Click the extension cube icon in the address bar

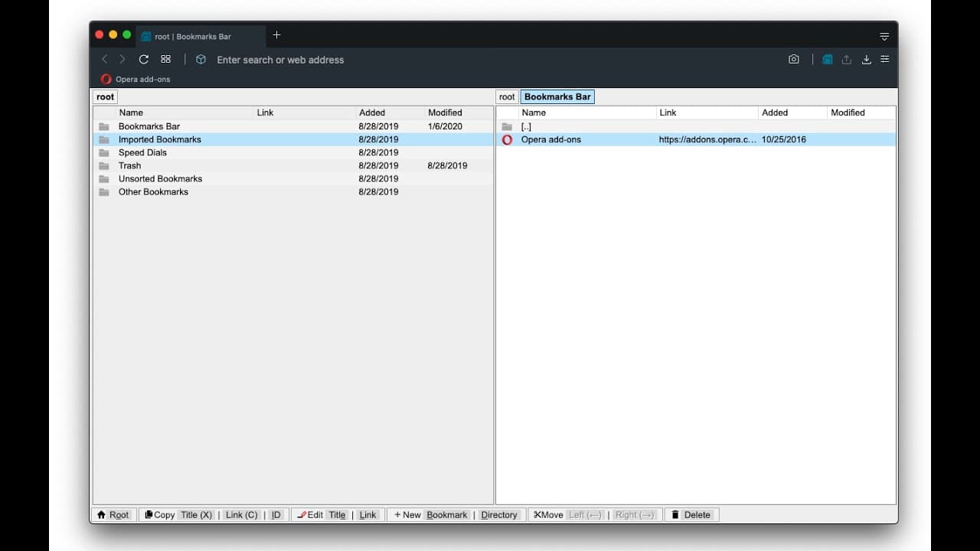[201, 59]
